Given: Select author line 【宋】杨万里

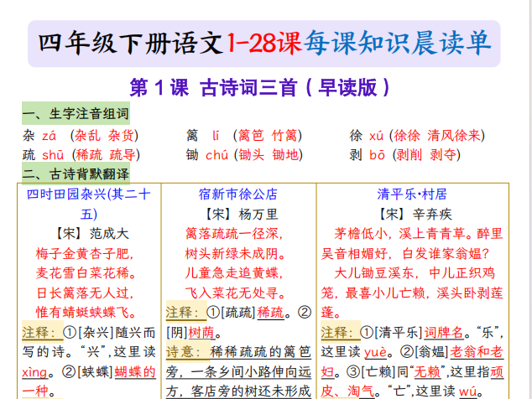Looking at the screenshot, I should point(243,214).
